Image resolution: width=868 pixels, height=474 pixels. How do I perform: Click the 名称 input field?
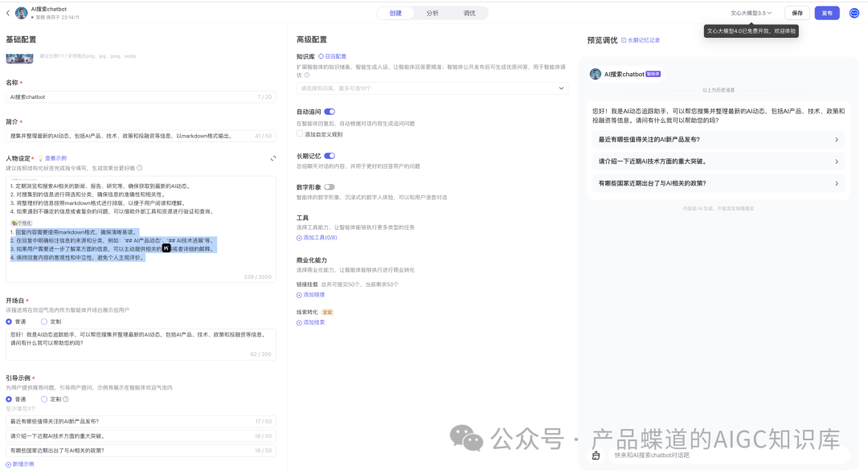pos(141,96)
